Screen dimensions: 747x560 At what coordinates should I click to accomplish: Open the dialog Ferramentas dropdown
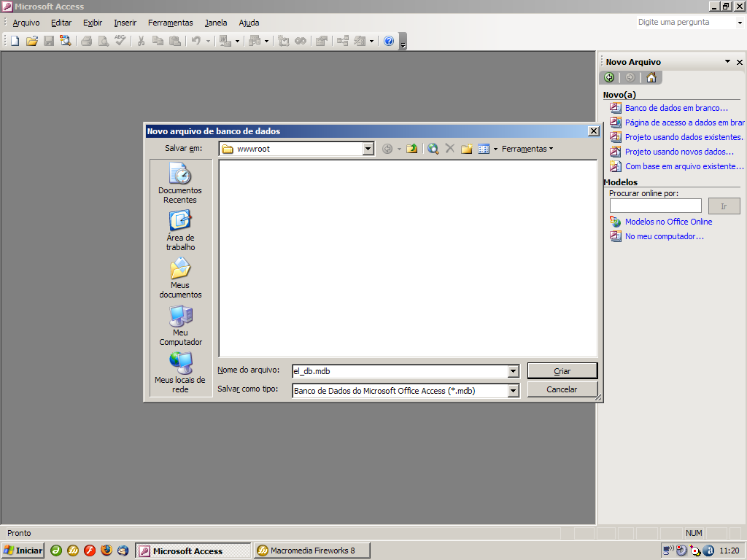coord(527,149)
